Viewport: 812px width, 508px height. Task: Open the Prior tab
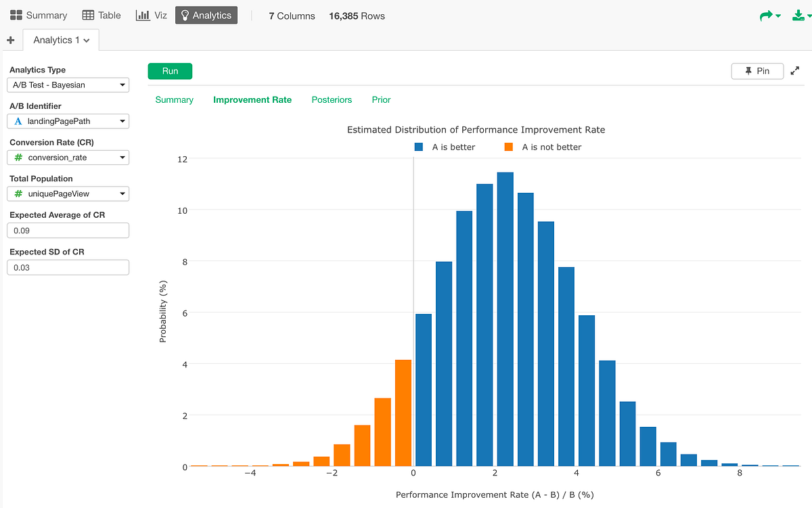pyautogui.click(x=381, y=99)
